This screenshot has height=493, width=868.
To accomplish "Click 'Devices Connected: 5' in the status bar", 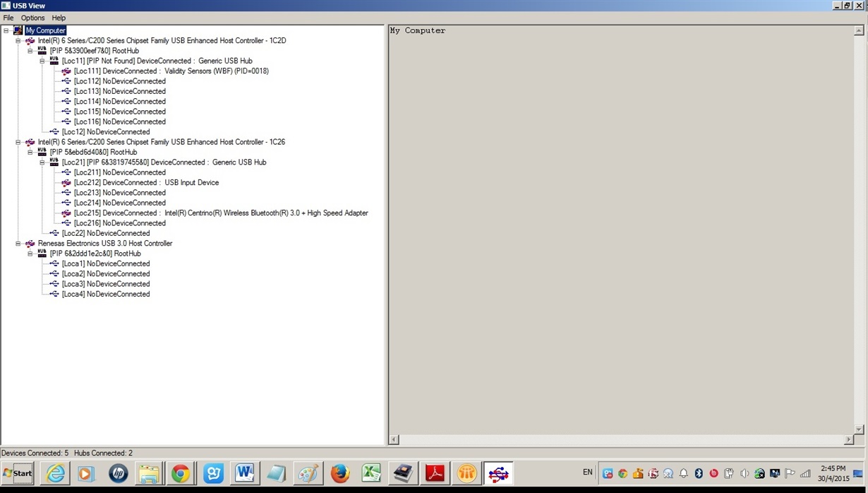I will point(35,453).
